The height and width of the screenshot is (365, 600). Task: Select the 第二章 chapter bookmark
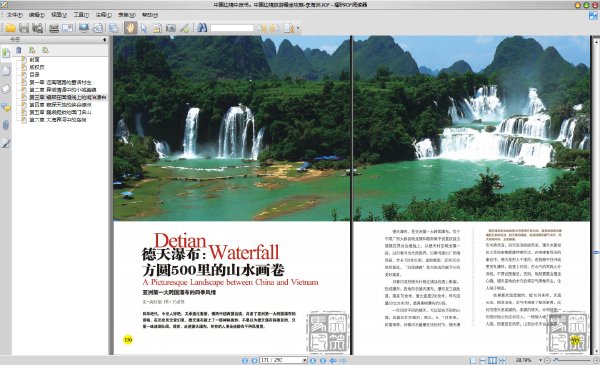63,90
